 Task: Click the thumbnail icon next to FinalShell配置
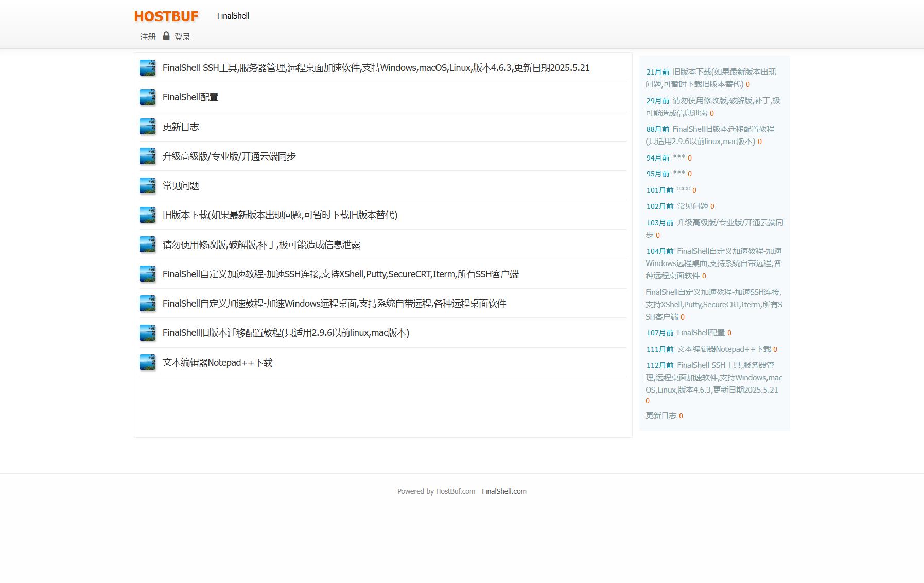(148, 97)
